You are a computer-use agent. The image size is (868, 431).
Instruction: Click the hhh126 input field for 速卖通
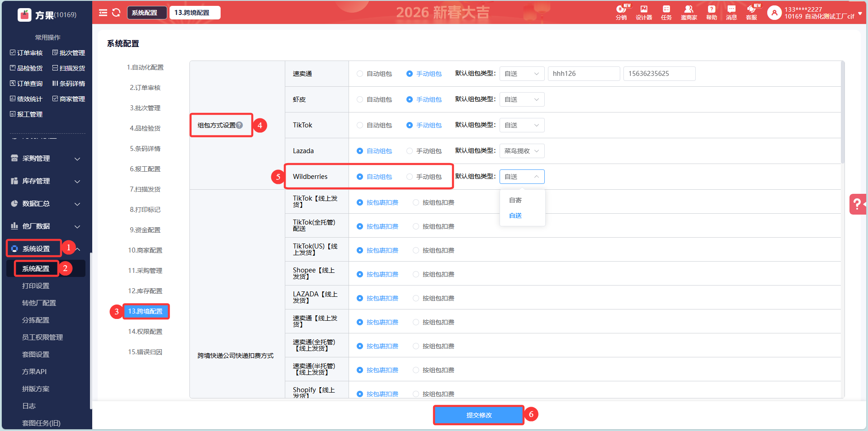click(584, 74)
